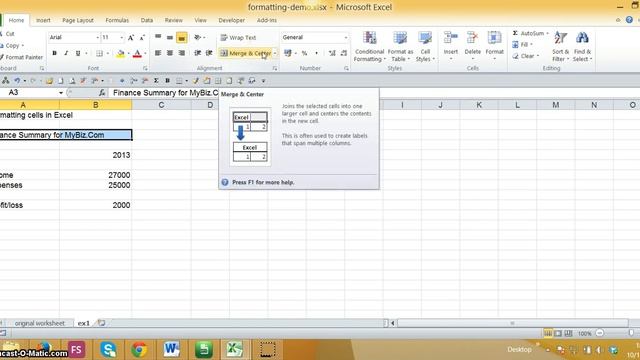Switch to the Insert tab
The width and height of the screenshot is (640, 360).
[43, 20]
